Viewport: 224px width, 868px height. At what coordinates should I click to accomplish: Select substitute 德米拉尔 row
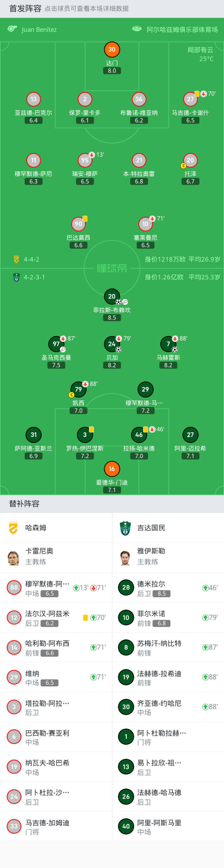coord(168,588)
